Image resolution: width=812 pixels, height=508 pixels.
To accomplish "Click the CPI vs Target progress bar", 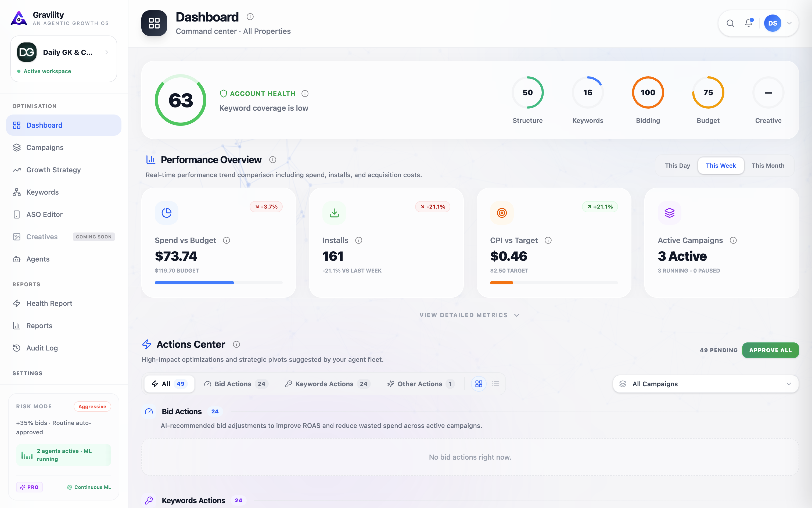I will [x=554, y=283].
